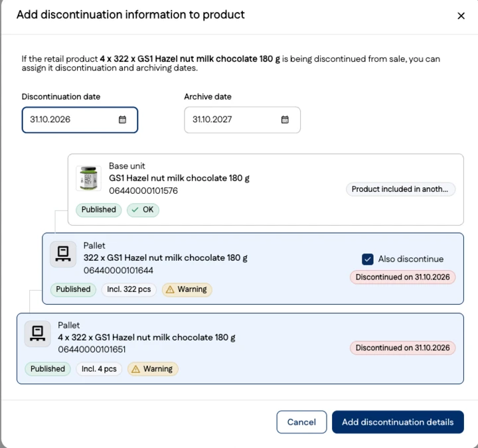Click warning triangle icon on 322 x pallet
Viewport: 478px width, 448px height.
coord(170,289)
